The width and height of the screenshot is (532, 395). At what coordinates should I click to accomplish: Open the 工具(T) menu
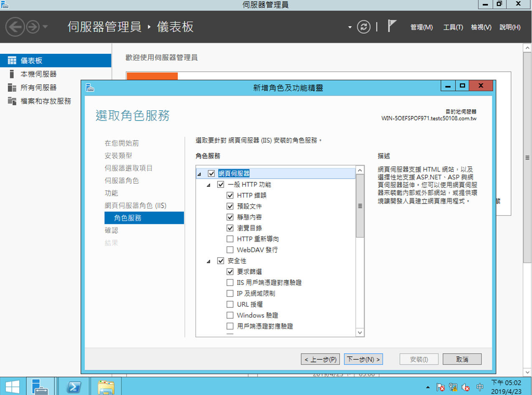tap(453, 27)
